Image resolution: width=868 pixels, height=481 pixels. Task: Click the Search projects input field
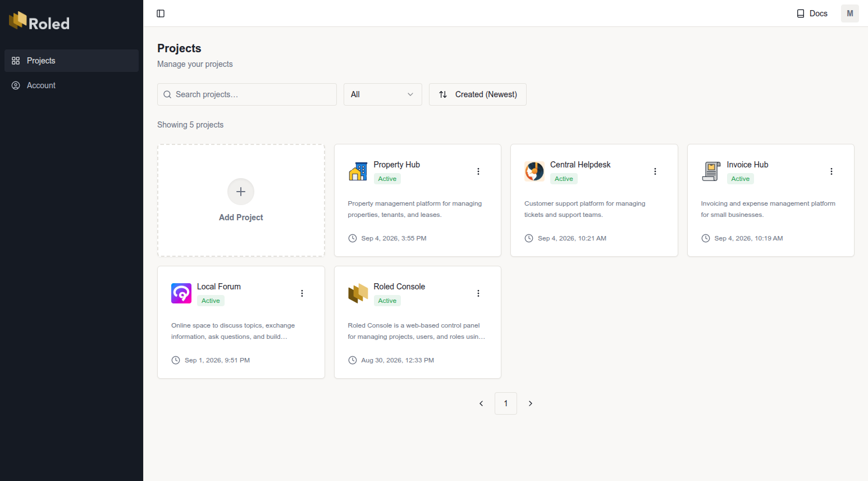coord(247,94)
